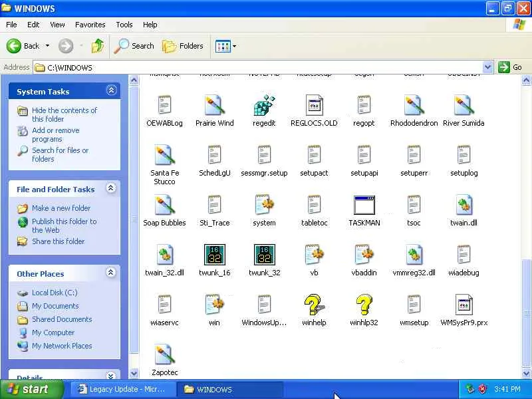Click task pane scrollbar down arrow
Image resolution: width=532 pixels, height=399 pixels.
(x=134, y=373)
